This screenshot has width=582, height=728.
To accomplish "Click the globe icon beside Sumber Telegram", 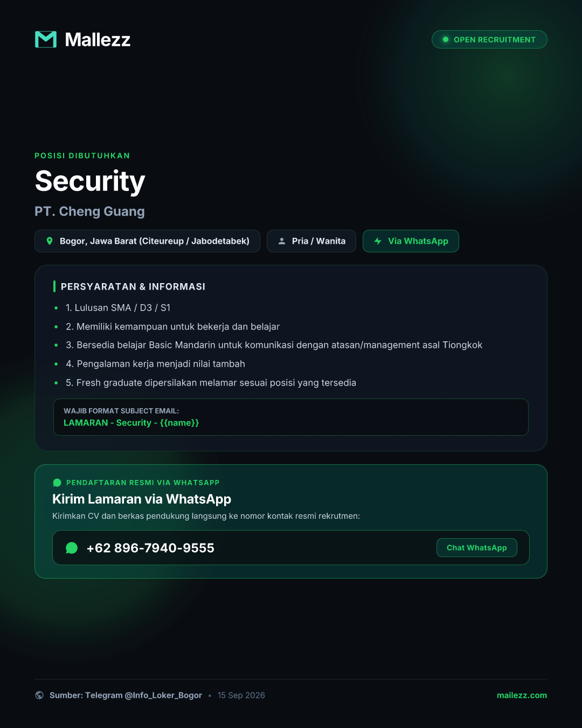I will [x=39, y=695].
